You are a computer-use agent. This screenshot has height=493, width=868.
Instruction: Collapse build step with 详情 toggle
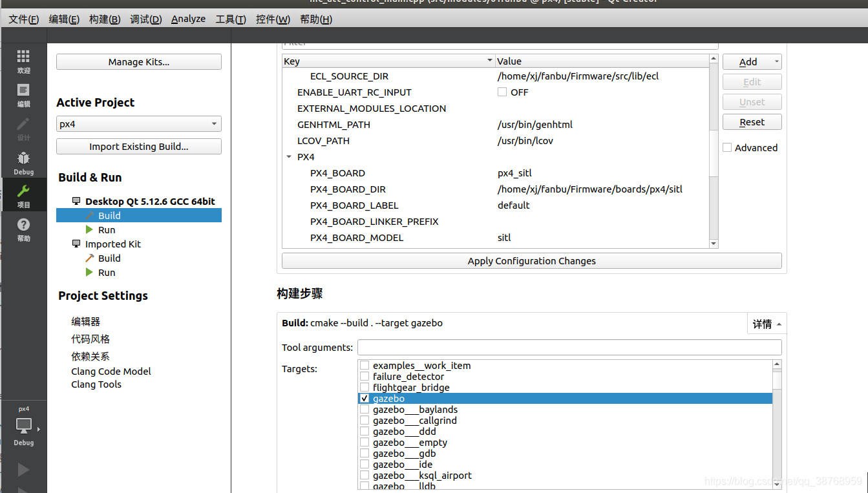point(767,324)
